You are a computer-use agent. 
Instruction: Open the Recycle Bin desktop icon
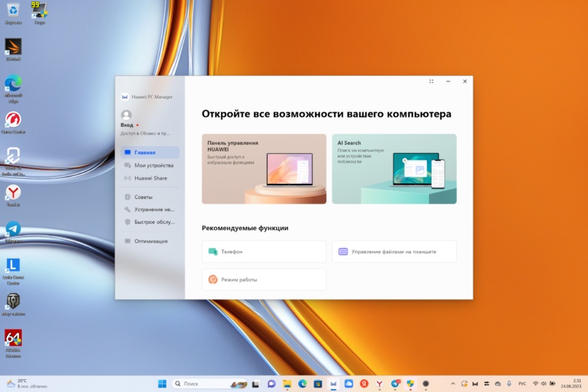click(x=13, y=13)
